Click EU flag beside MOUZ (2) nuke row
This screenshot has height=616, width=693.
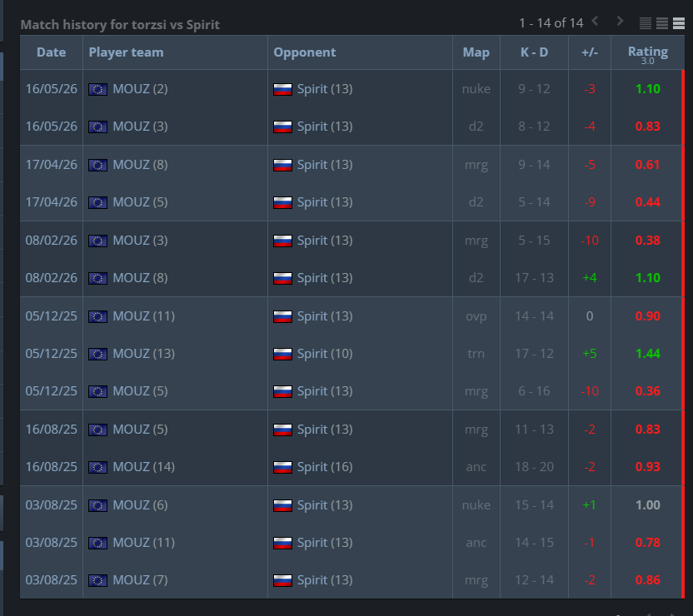tap(97, 90)
